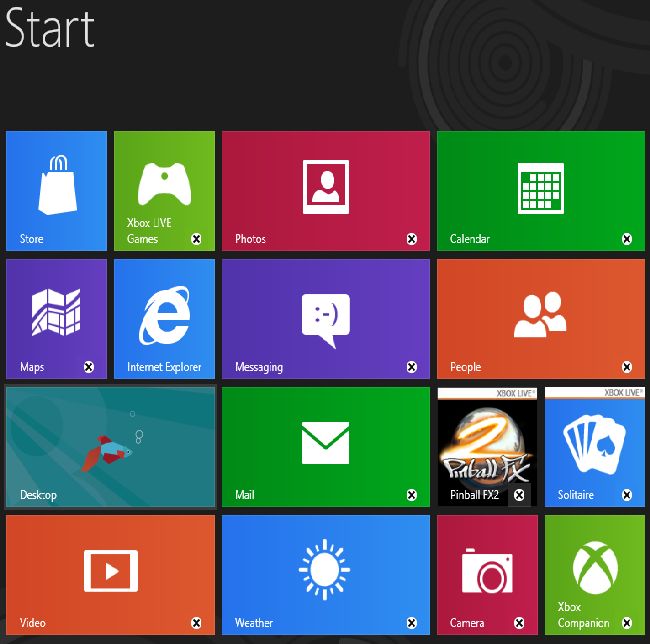Screen dimensions: 650x644
Task: Click the People label text
Action: [466, 368]
